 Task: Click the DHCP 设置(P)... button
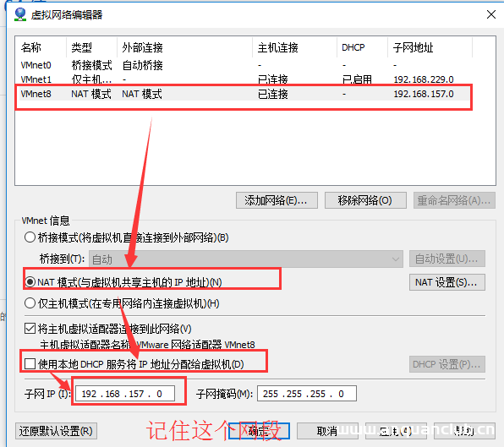pos(447,364)
